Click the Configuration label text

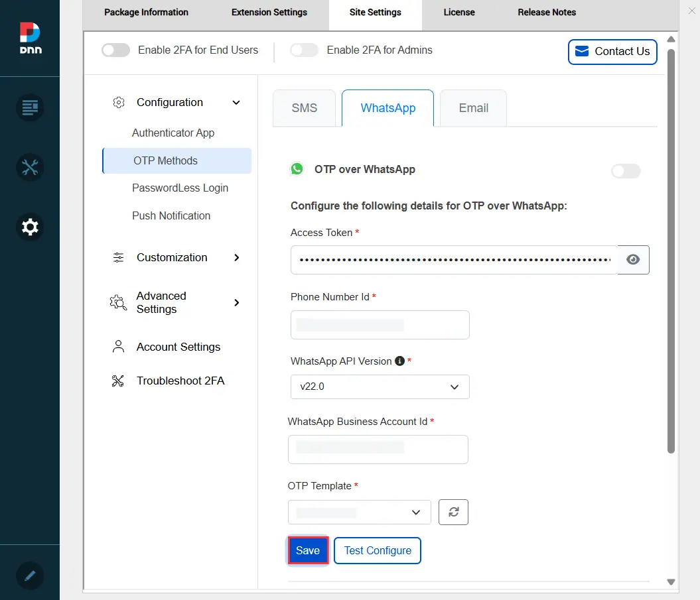point(170,103)
